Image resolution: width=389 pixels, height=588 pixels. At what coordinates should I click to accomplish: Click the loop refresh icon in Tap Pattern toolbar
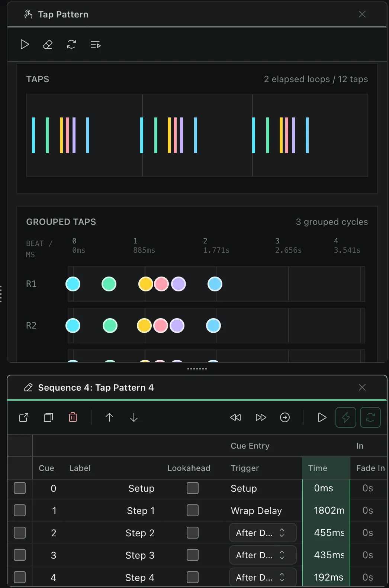(x=71, y=45)
